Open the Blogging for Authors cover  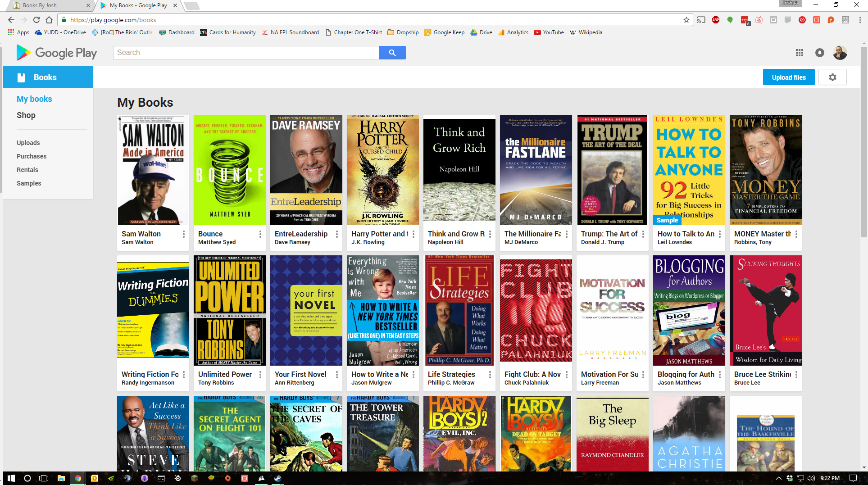[689, 310]
